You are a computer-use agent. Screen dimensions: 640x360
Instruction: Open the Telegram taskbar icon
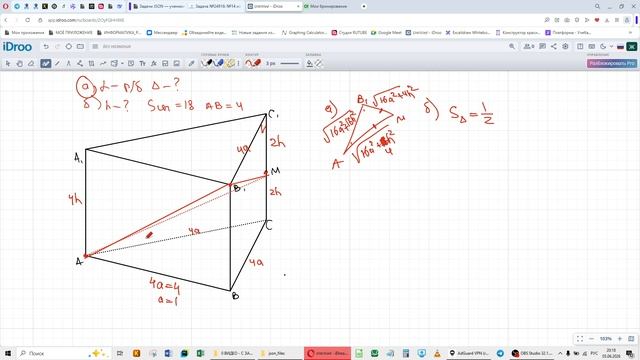tap(500, 353)
